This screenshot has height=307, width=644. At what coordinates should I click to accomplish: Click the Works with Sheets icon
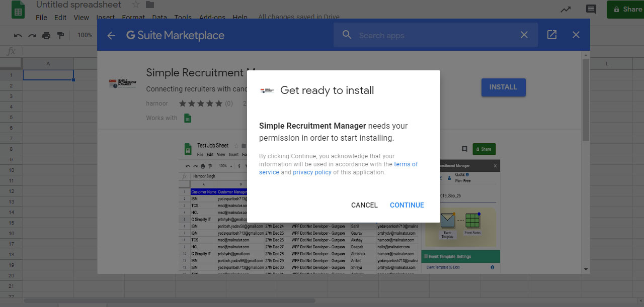point(188,118)
